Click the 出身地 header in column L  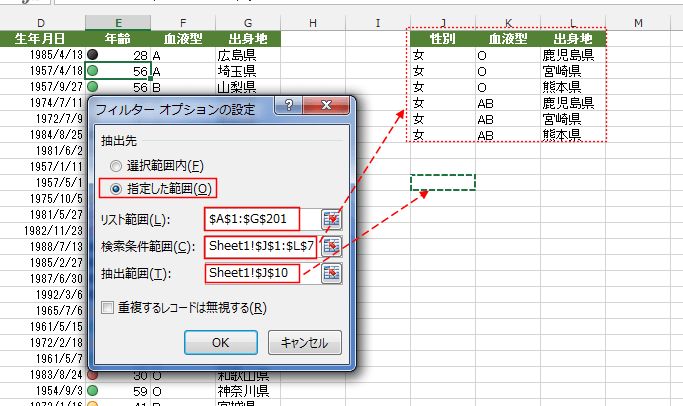(573, 39)
